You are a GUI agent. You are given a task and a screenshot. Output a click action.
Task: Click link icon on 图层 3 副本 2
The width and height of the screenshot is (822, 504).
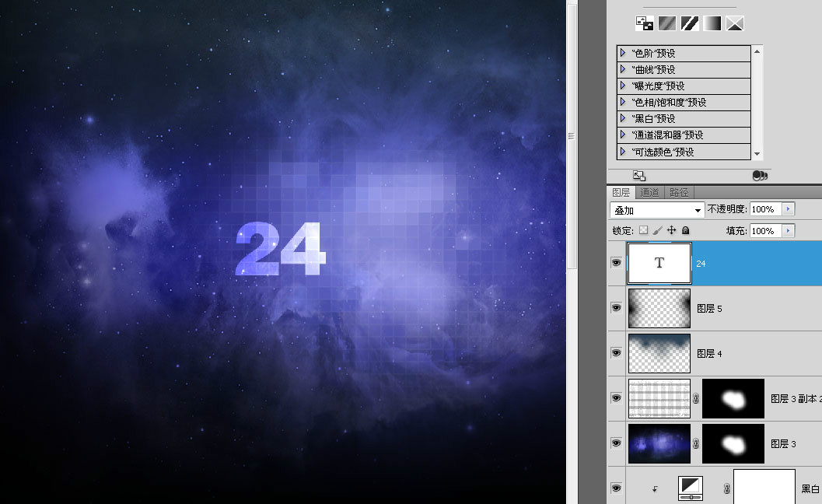click(696, 398)
